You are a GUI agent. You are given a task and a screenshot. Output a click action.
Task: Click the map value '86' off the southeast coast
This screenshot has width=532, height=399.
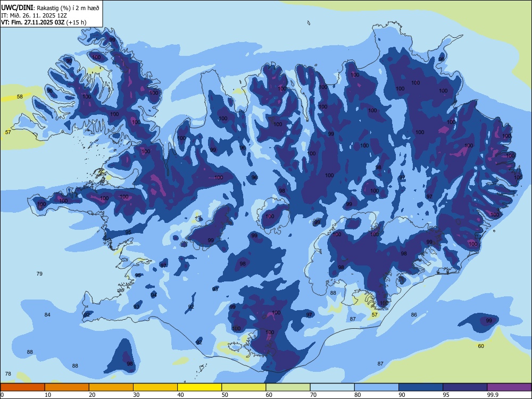point(414,315)
